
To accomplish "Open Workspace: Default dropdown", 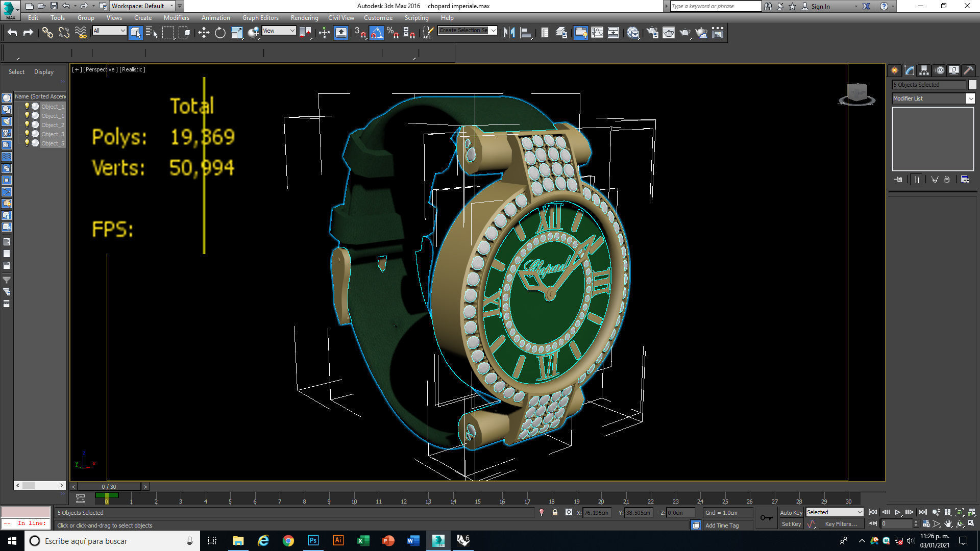I will [x=142, y=6].
